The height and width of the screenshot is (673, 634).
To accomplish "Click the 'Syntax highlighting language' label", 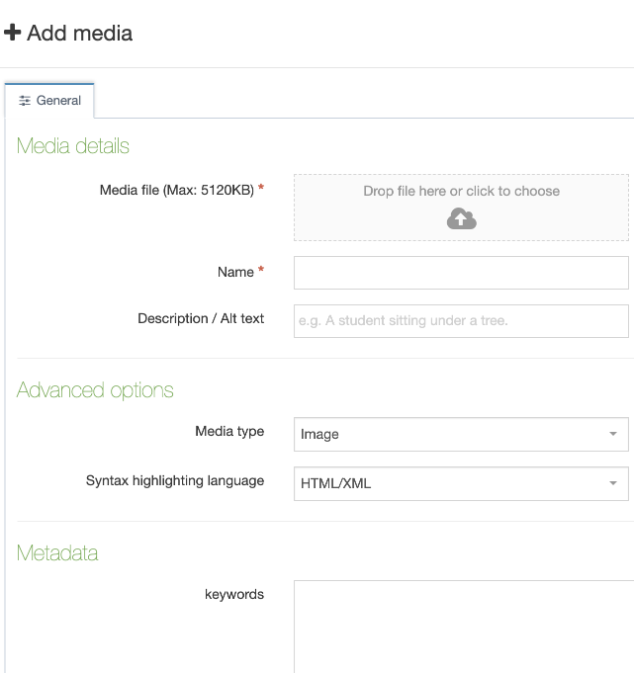I will pyautogui.click(x=175, y=481).
